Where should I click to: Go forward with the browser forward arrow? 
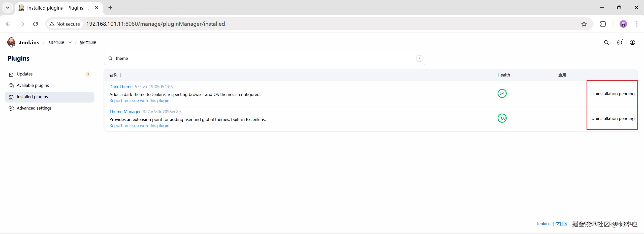click(x=22, y=24)
